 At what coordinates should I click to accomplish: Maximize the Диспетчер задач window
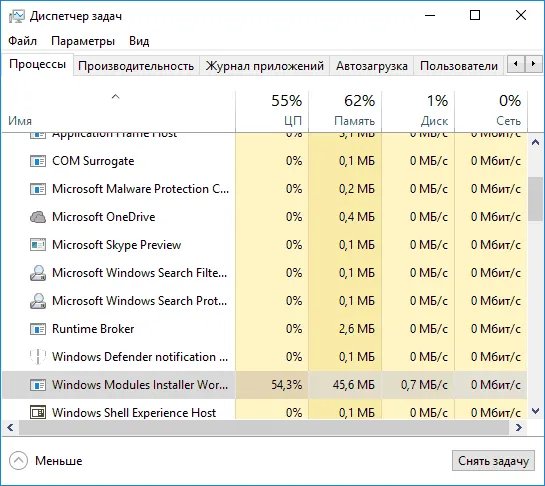pyautogui.click(x=475, y=15)
